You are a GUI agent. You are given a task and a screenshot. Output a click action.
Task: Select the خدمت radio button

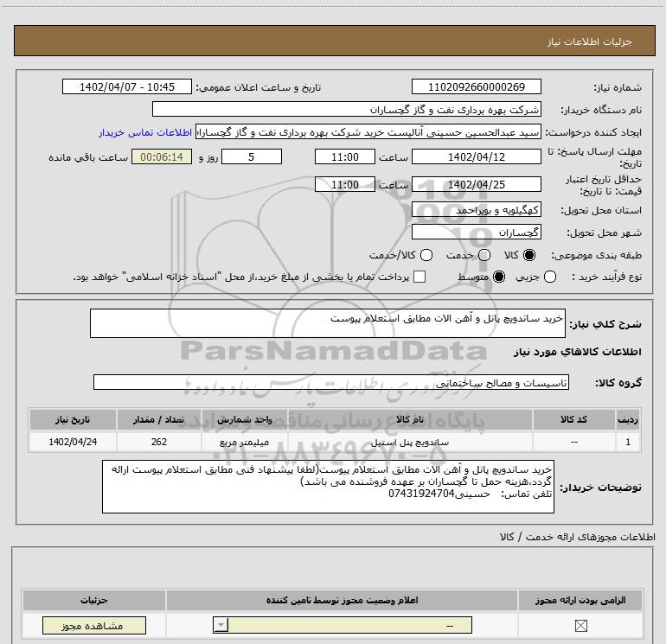point(484,255)
